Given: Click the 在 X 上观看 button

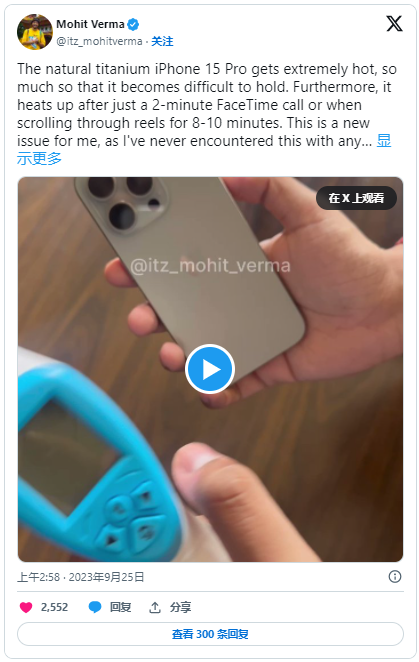Looking at the screenshot, I should click(x=356, y=198).
